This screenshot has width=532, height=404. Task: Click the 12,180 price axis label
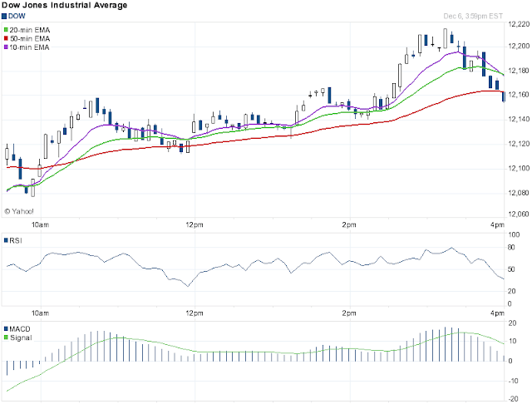[x=519, y=71]
